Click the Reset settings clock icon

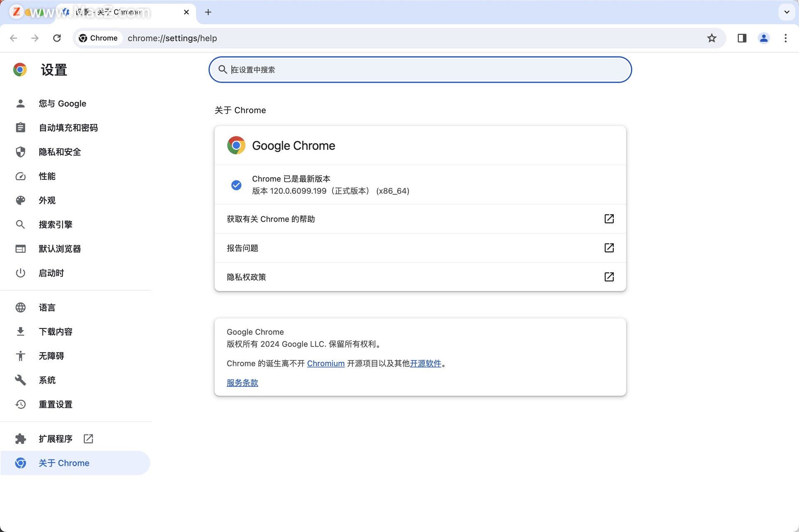[20, 404]
